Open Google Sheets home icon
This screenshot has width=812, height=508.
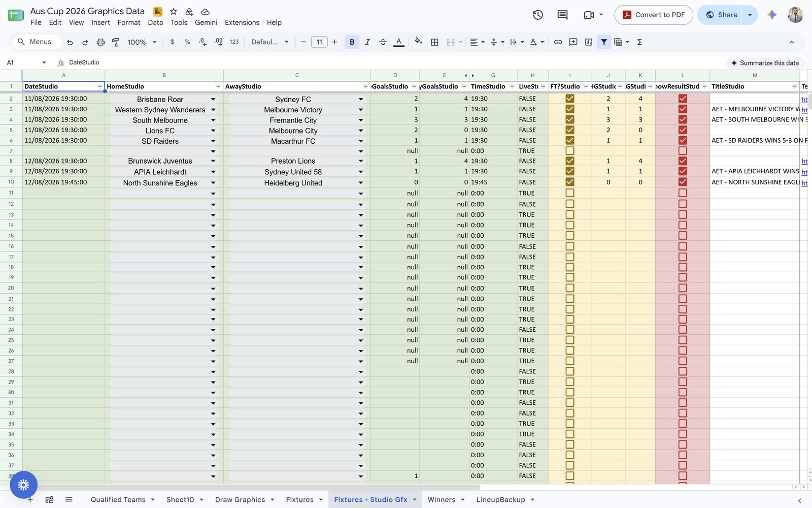click(16, 15)
